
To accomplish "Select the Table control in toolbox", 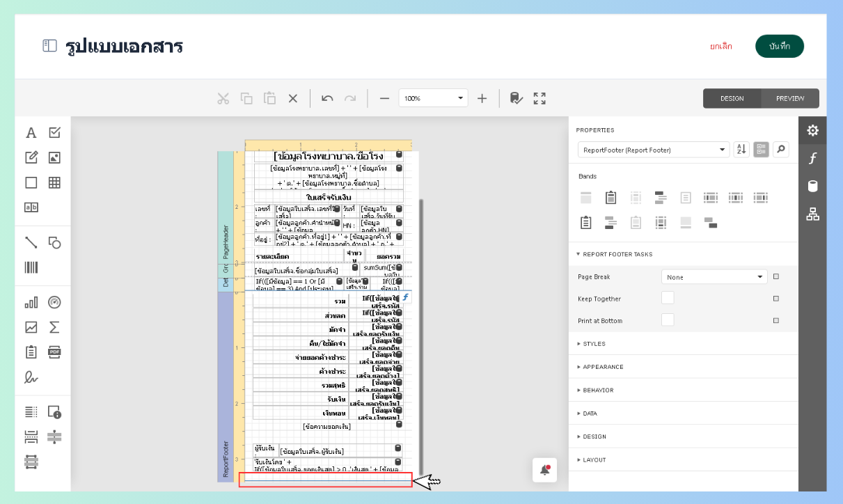I will [x=55, y=182].
